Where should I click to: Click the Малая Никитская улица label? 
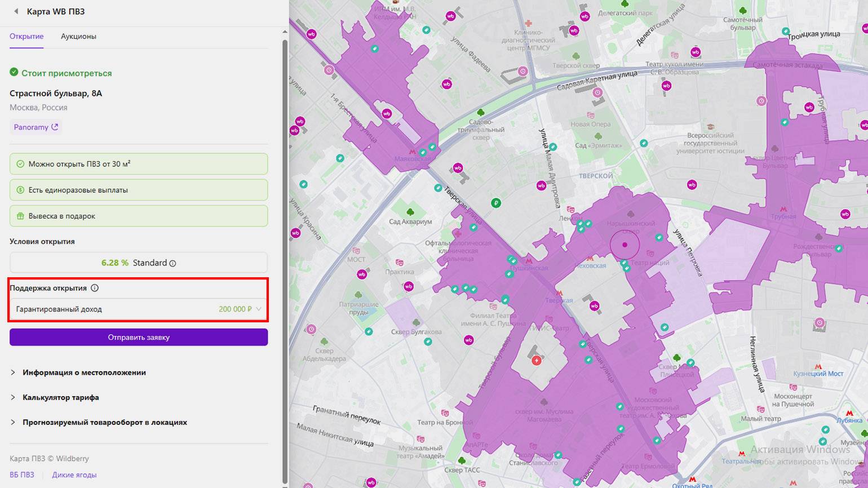click(335, 435)
